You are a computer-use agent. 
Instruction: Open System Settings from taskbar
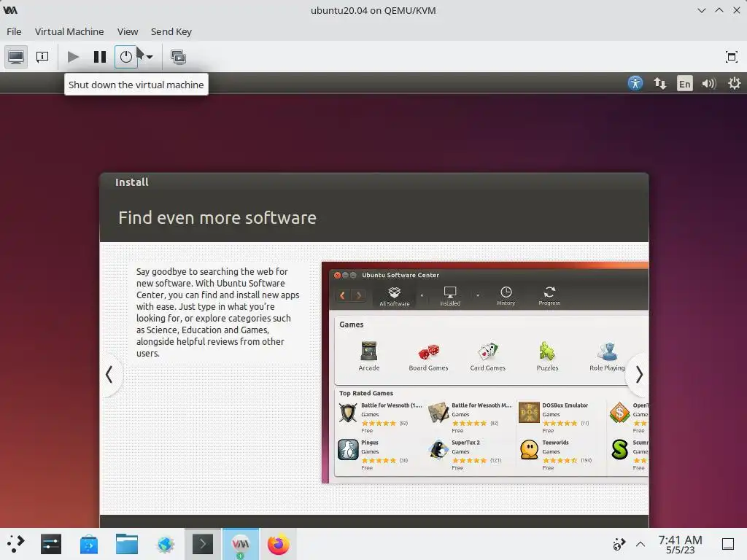coord(51,544)
